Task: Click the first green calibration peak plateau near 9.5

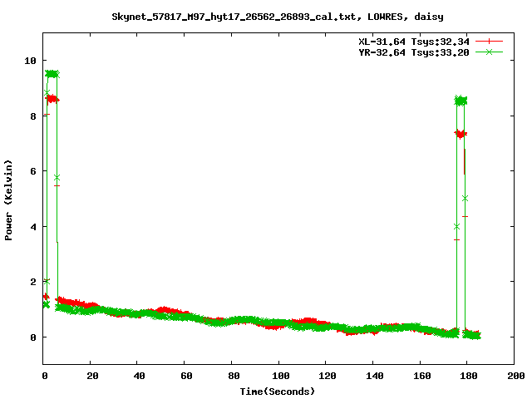Action: (x=52, y=74)
